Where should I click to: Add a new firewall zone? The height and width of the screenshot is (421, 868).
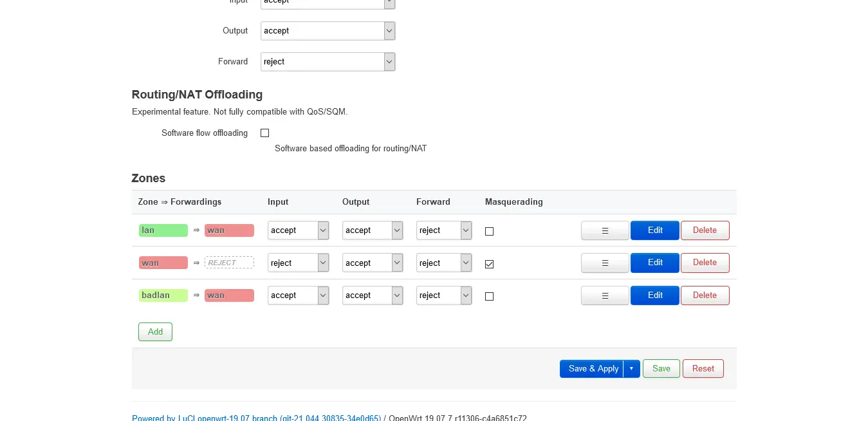click(x=155, y=332)
